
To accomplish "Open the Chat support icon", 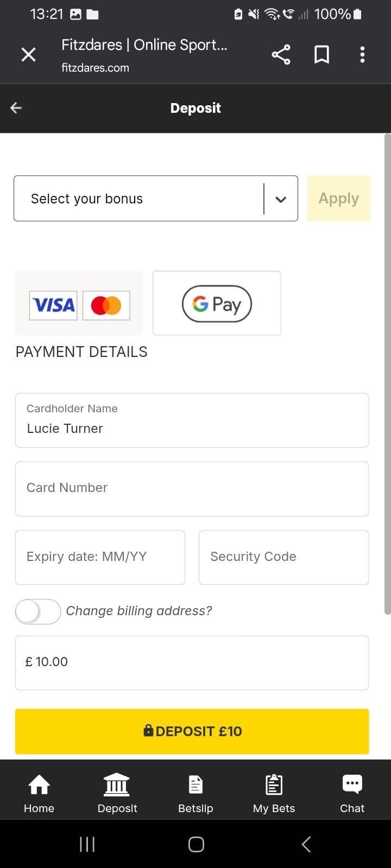I will point(352,793).
